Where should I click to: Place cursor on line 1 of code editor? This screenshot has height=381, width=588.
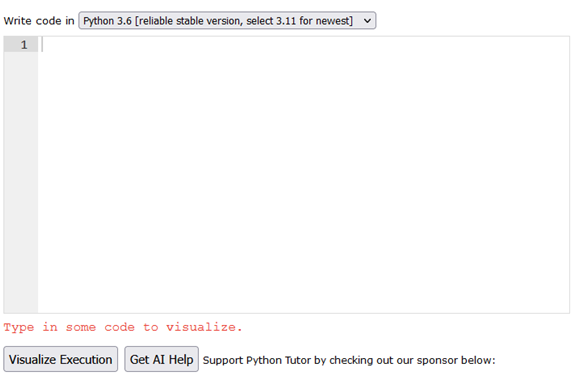(303, 45)
